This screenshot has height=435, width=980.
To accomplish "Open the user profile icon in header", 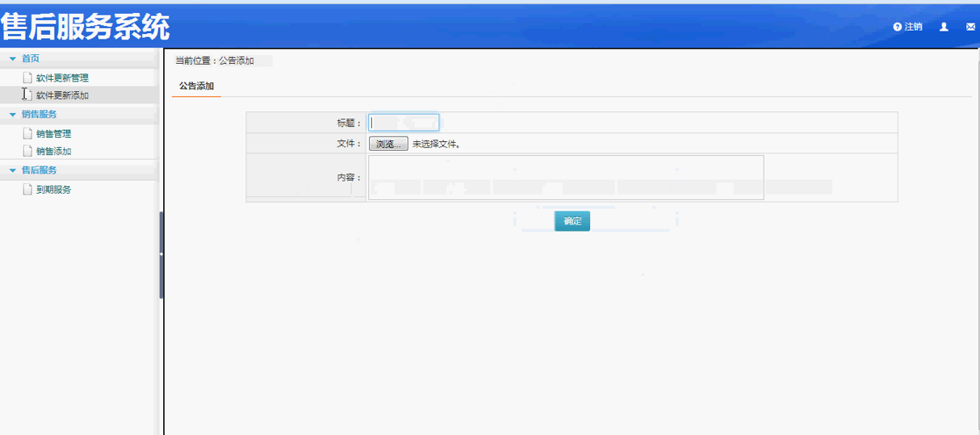I will pyautogui.click(x=944, y=27).
